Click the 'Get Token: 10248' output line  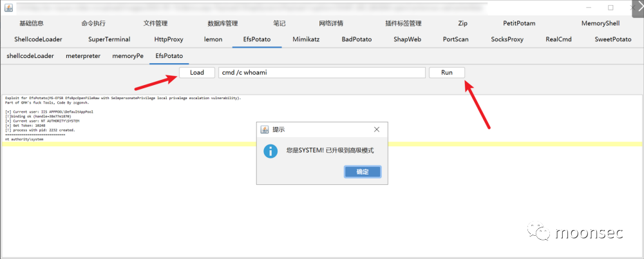(25, 126)
